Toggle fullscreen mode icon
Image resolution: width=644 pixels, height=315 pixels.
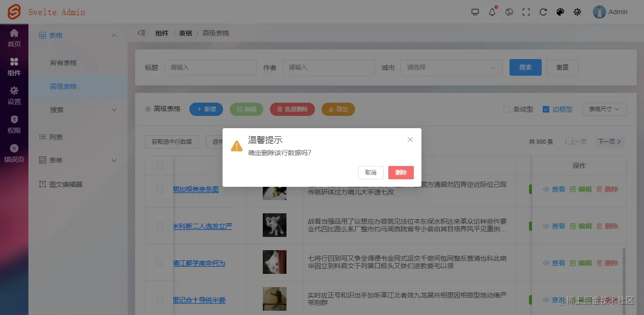coord(526,12)
